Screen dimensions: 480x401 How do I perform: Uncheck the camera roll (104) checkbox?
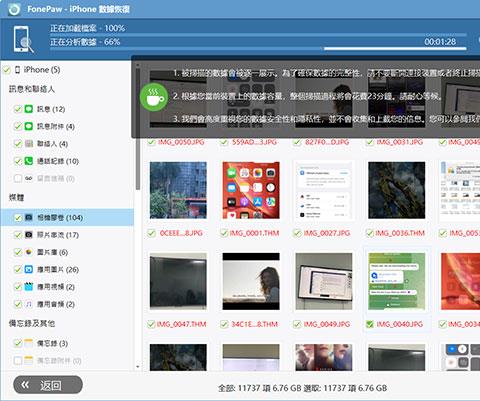pos(18,218)
